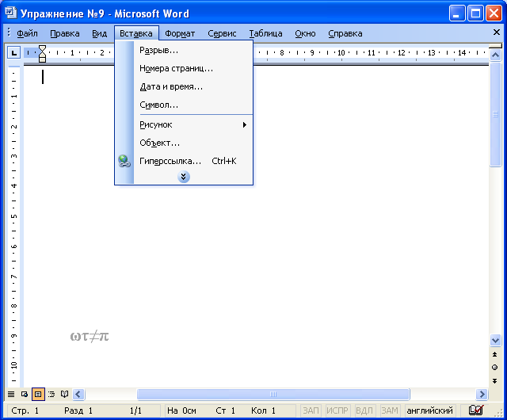Open the Таблица menu
The height and width of the screenshot is (420, 507).
[265, 33]
